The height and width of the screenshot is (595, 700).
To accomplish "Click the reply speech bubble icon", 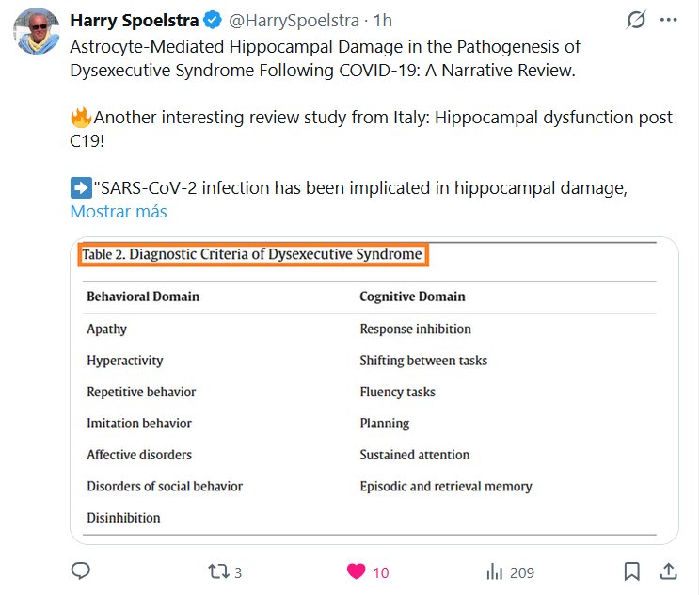I will (81, 571).
